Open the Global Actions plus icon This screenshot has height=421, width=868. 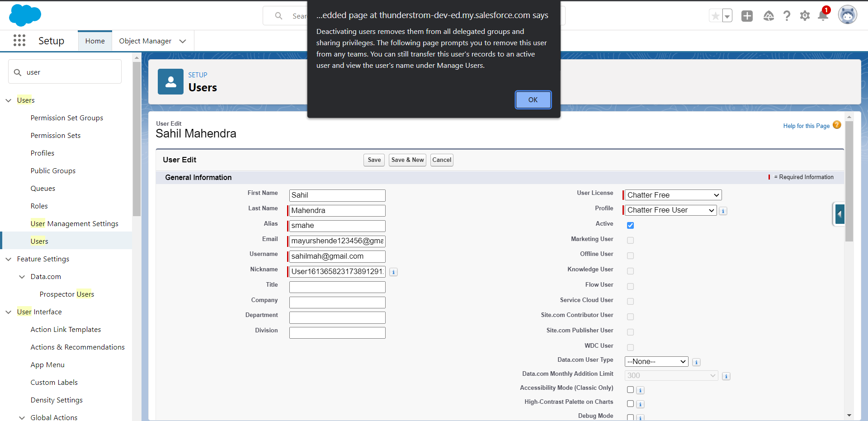tap(747, 16)
